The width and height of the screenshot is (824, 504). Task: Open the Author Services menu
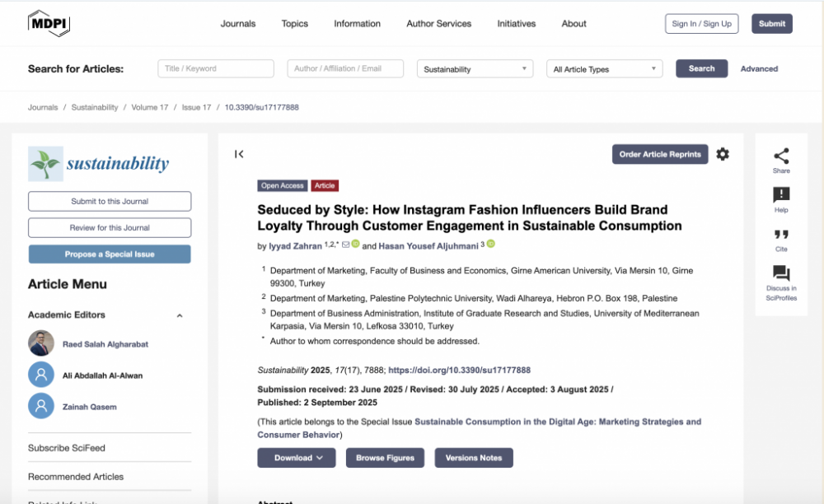[438, 24]
